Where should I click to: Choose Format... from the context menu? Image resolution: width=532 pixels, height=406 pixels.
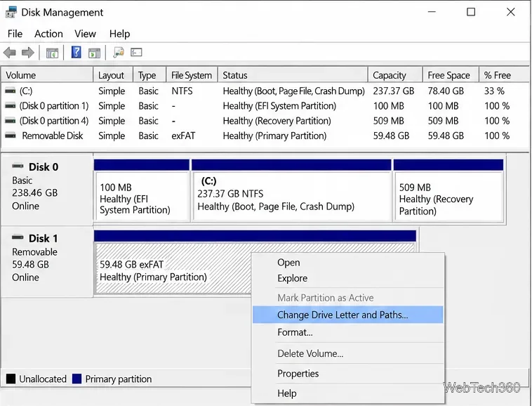pyautogui.click(x=348, y=332)
